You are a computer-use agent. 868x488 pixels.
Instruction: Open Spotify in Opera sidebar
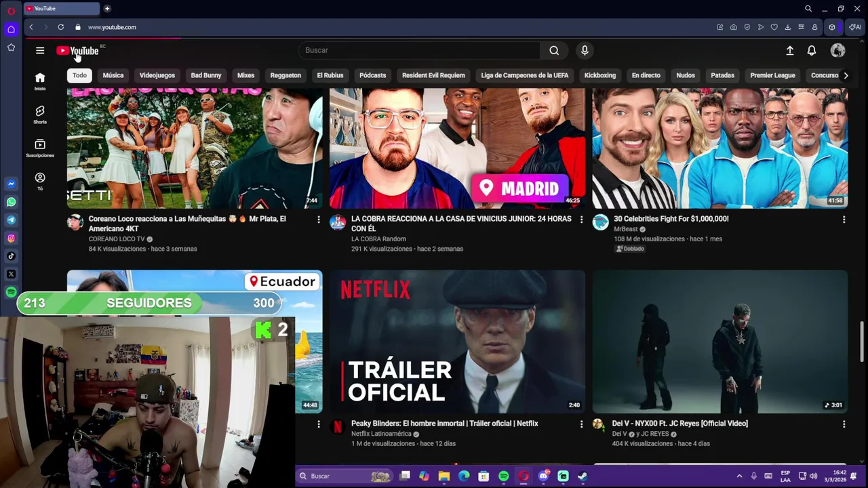click(x=11, y=292)
